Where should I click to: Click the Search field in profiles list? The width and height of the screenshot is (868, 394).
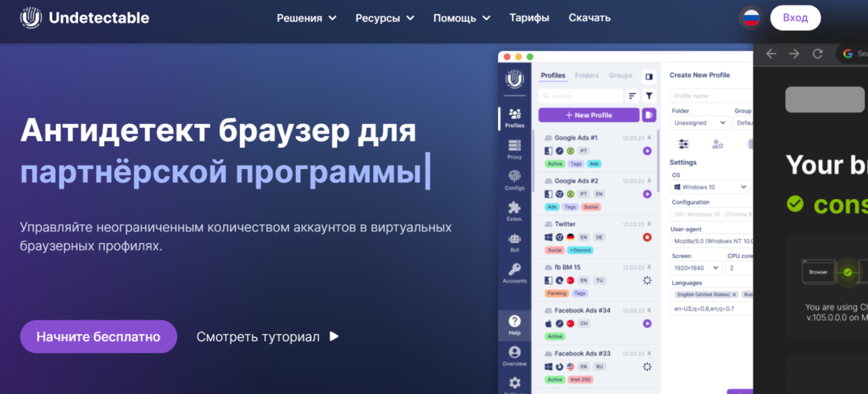pyautogui.click(x=581, y=96)
